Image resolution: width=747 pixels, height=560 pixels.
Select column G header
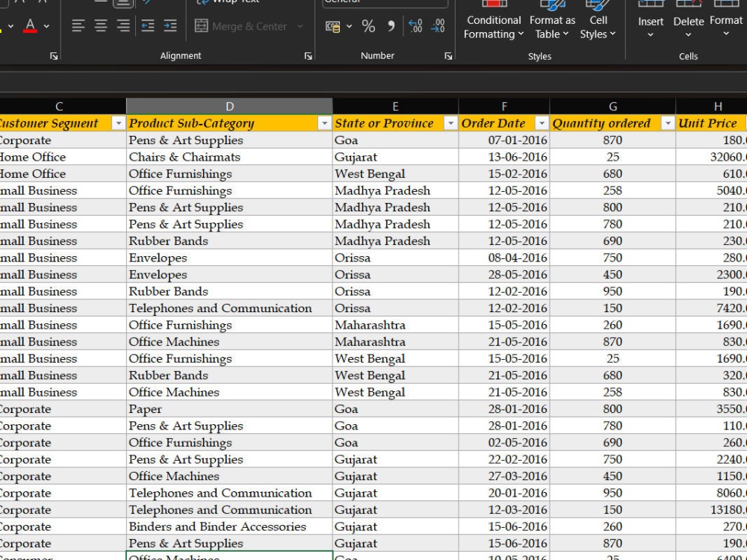[613, 107]
